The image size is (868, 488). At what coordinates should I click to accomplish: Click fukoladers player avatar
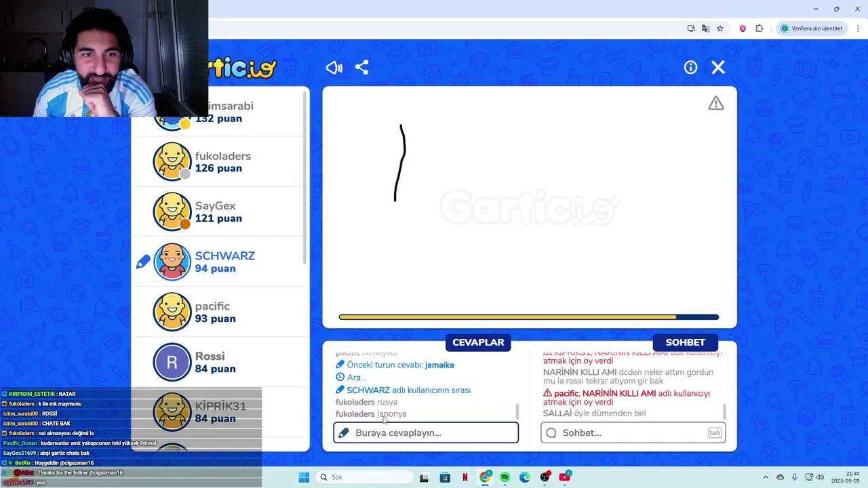tap(172, 161)
